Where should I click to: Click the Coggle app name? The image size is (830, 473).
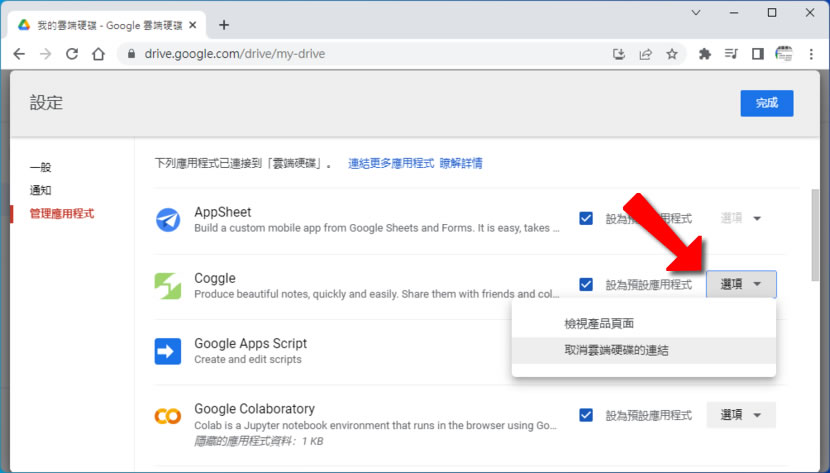coord(215,278)
